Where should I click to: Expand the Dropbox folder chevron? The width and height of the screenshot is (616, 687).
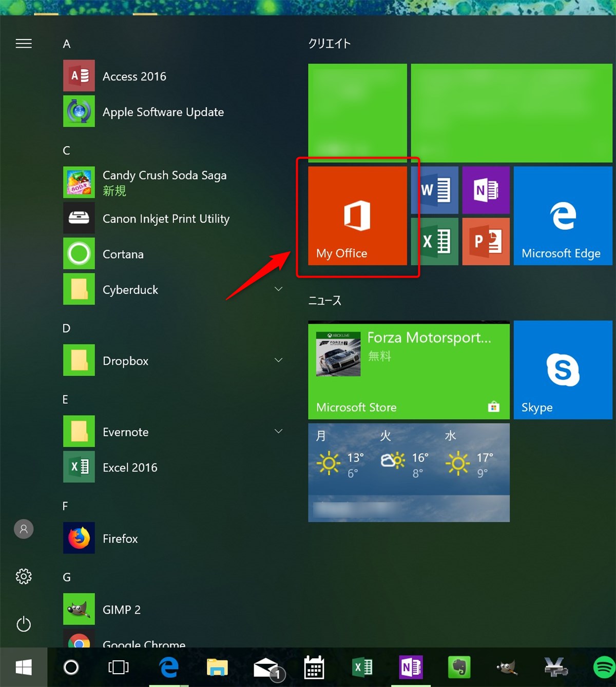[x=278, y=360]
